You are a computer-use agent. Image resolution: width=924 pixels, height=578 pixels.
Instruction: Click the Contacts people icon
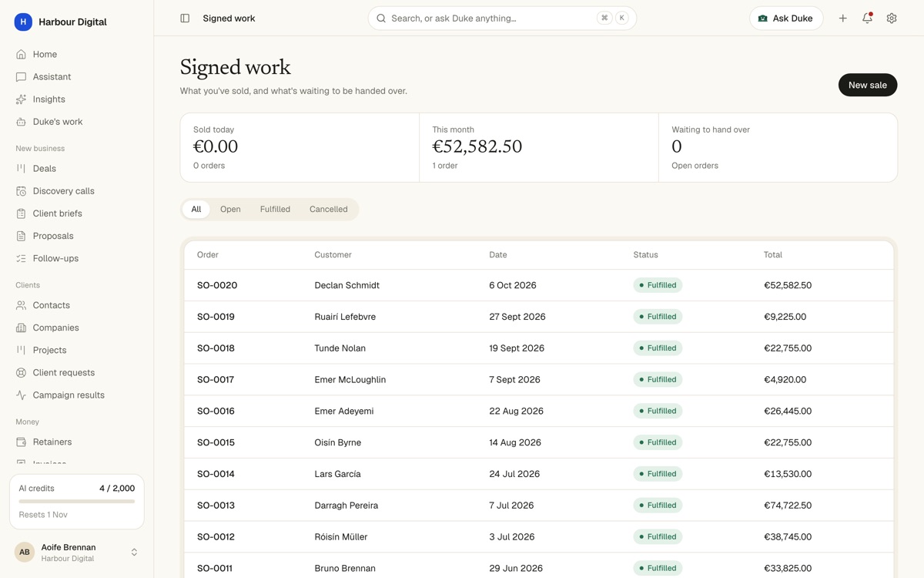point(21,305)
